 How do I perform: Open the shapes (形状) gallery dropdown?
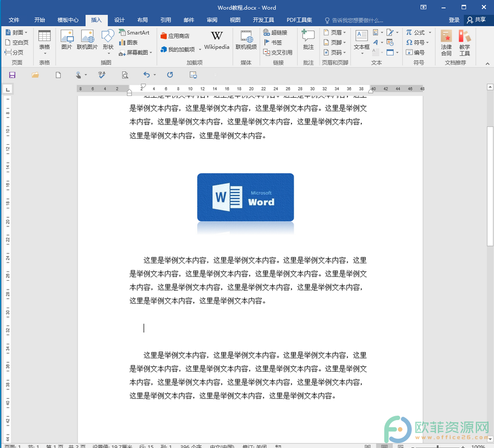[108, 43]
